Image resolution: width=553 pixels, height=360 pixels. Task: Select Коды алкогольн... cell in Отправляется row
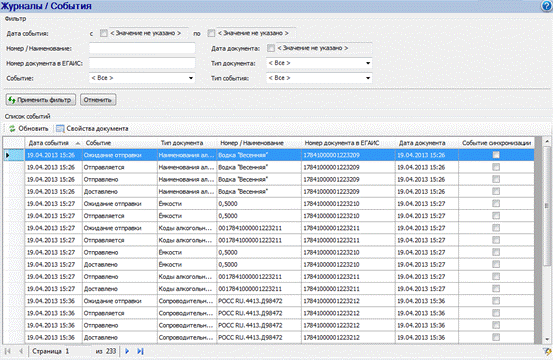pos(187,240)
